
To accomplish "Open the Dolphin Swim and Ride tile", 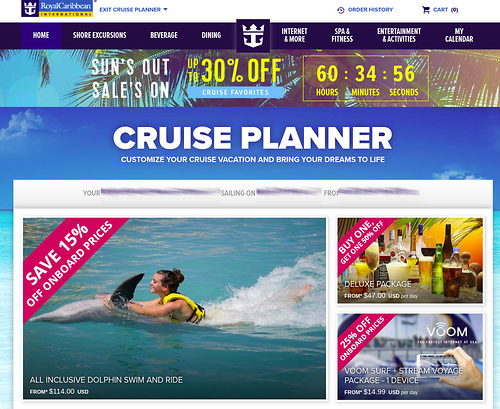I will (174, 308).
